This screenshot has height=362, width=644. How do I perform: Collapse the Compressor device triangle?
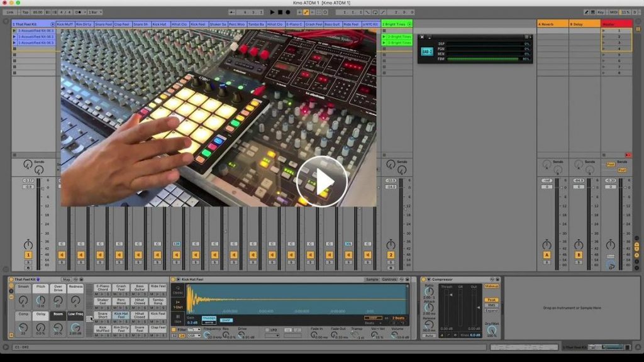click(x=429, y=280)
